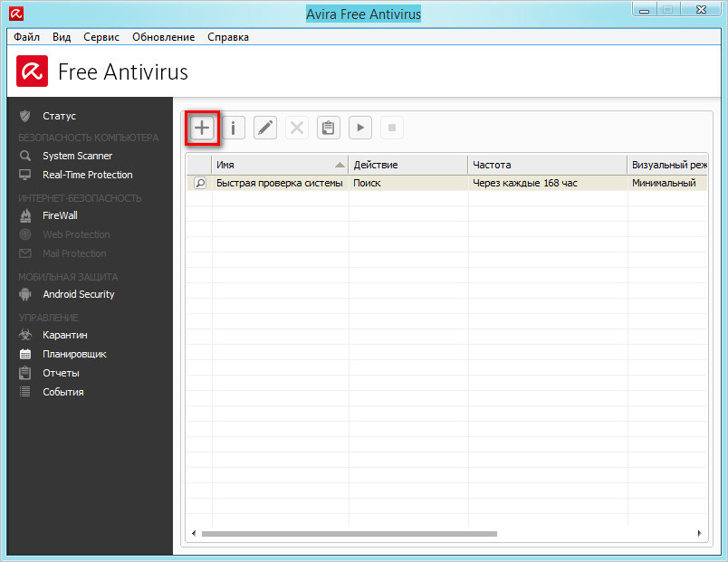Image resolution: width=728 pixels, height=562 pixels.
Task: Open Real-Time Protection section
Action: (x=87, y=175)
